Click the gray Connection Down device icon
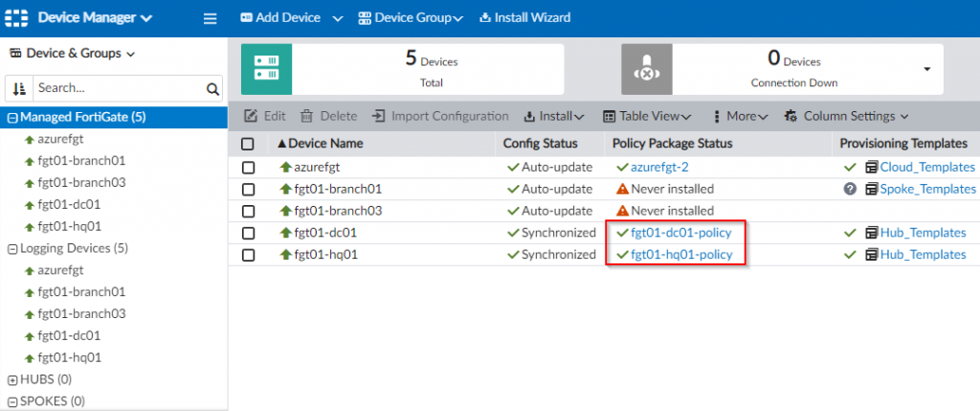The width and height of the screenshot is (980, 411). point(648,71)
